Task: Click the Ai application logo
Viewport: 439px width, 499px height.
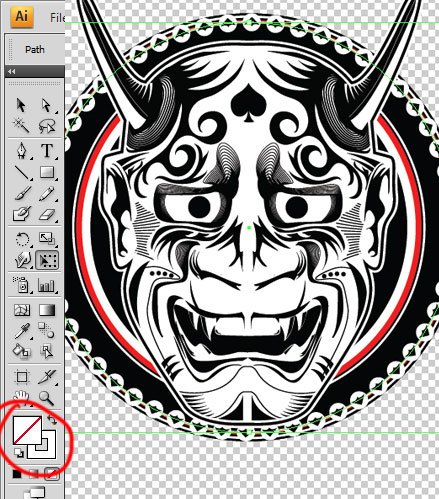Action: click(22, 16)
